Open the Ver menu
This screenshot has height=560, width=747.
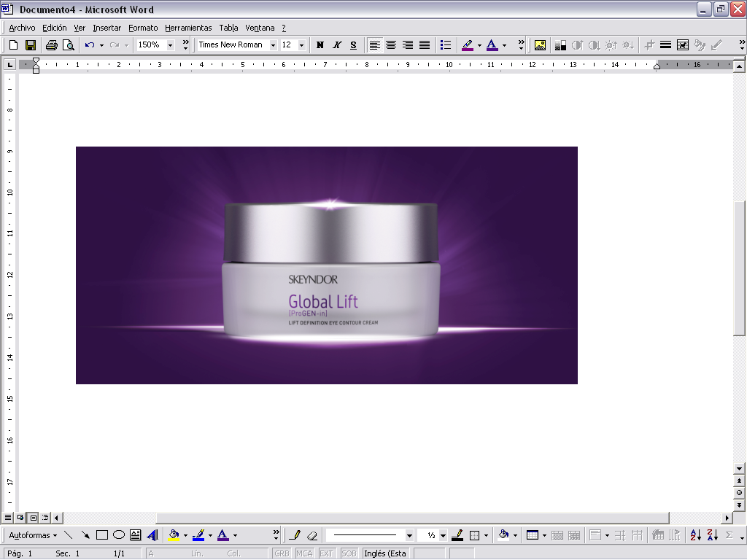[x=80, y=28]
